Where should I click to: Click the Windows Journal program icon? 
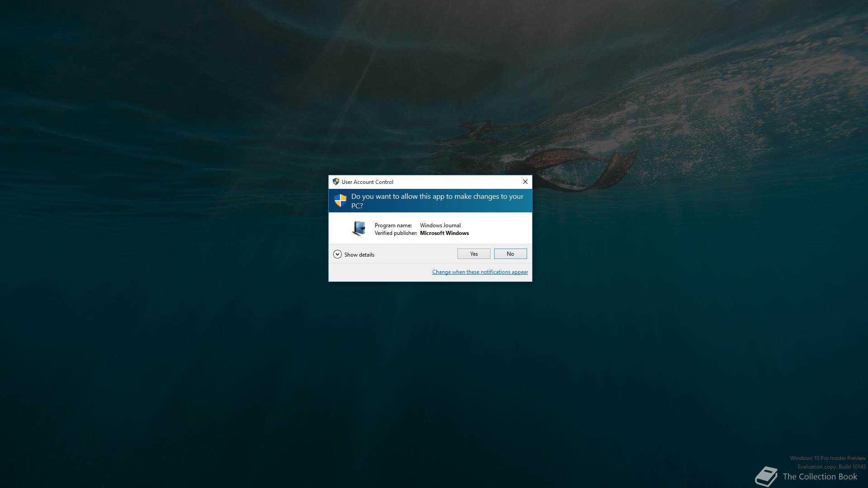tap(359, 229)
